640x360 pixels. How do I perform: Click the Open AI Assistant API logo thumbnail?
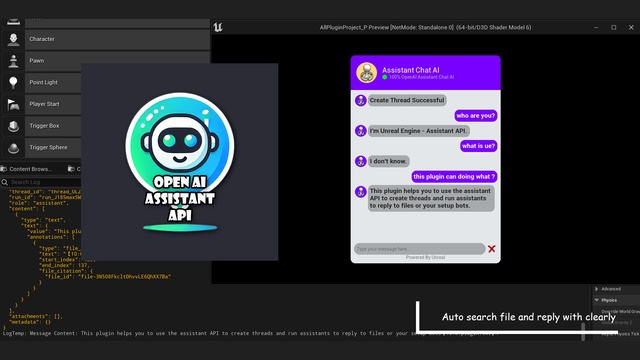[x=180, y=162]
